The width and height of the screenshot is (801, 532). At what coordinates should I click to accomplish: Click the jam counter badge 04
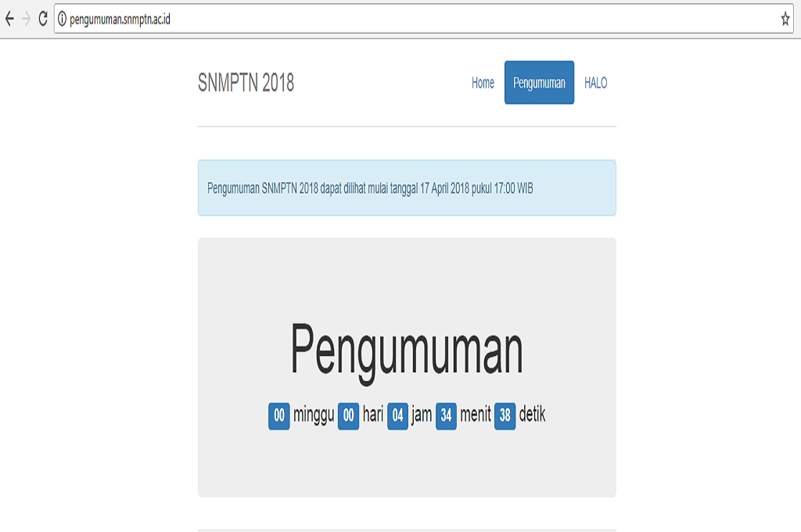pyautogui.click(x=397, y=415)
